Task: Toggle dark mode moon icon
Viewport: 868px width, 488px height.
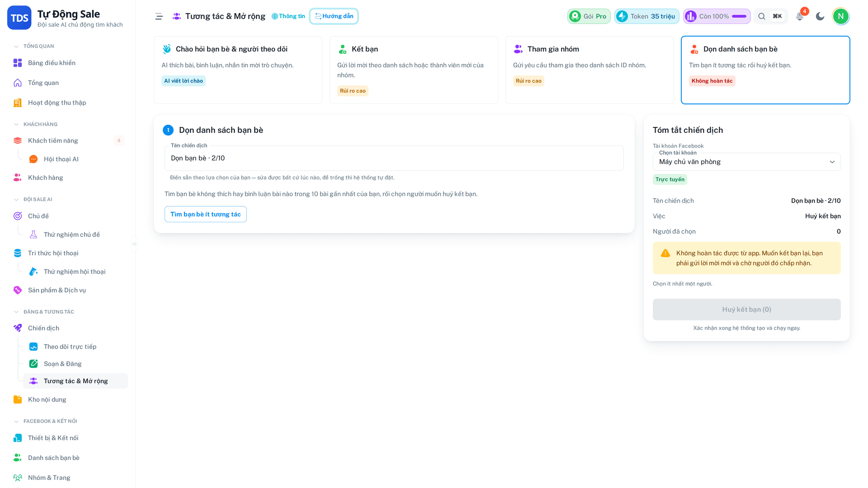Action: click(820, 16)
